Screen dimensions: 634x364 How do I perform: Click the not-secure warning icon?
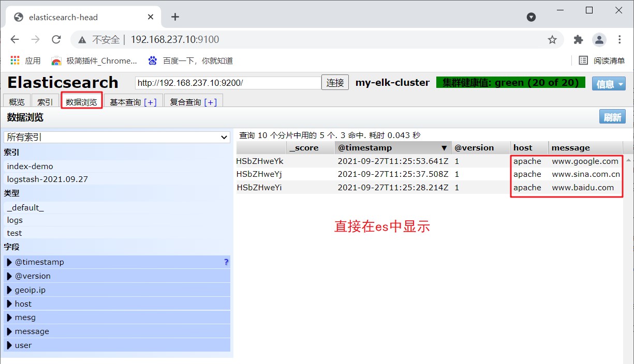point(82,40)
